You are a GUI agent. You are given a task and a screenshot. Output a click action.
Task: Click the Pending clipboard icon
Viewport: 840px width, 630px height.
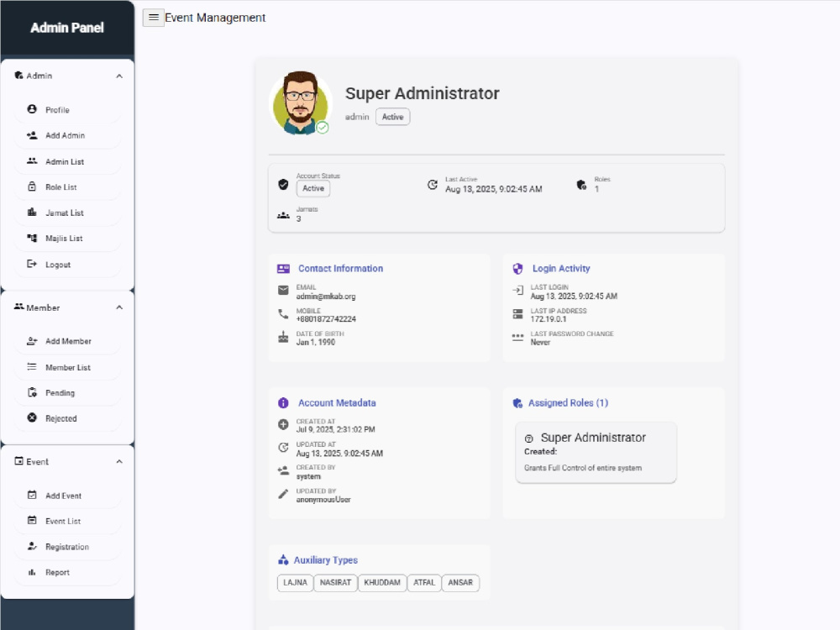[32, 392]
